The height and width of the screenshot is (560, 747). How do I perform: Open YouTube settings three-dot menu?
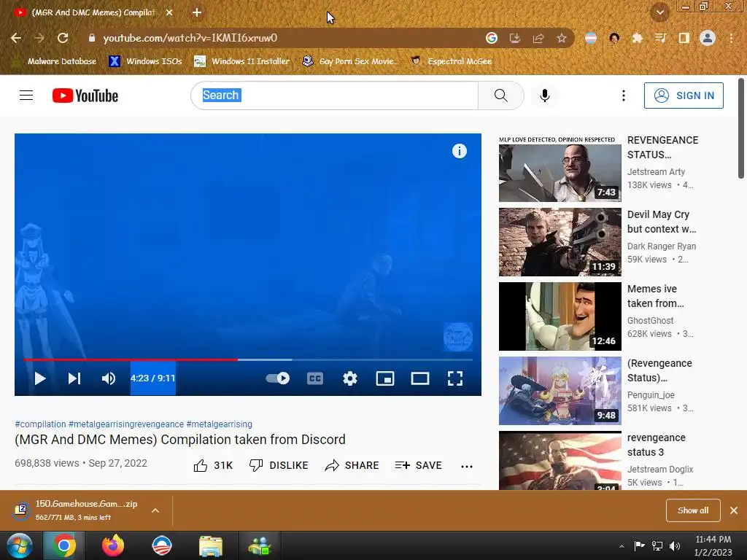623,96
